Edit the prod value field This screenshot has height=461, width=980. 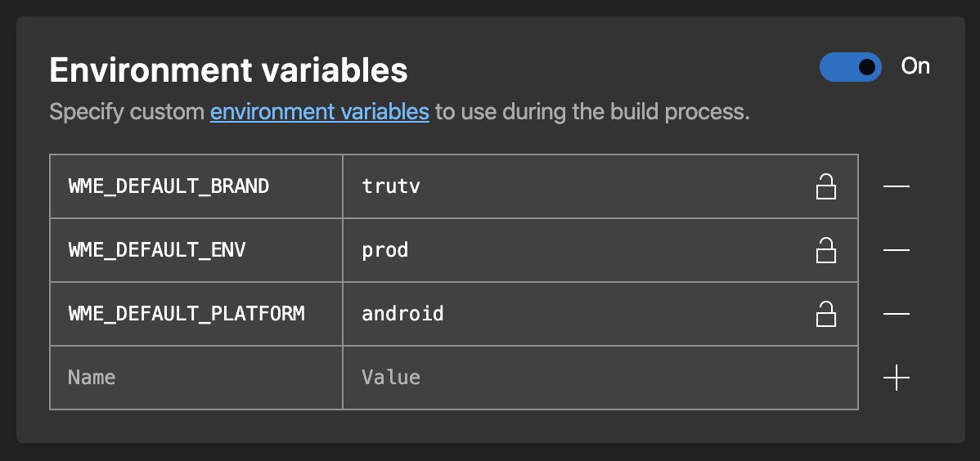click(x=573, y=250)
